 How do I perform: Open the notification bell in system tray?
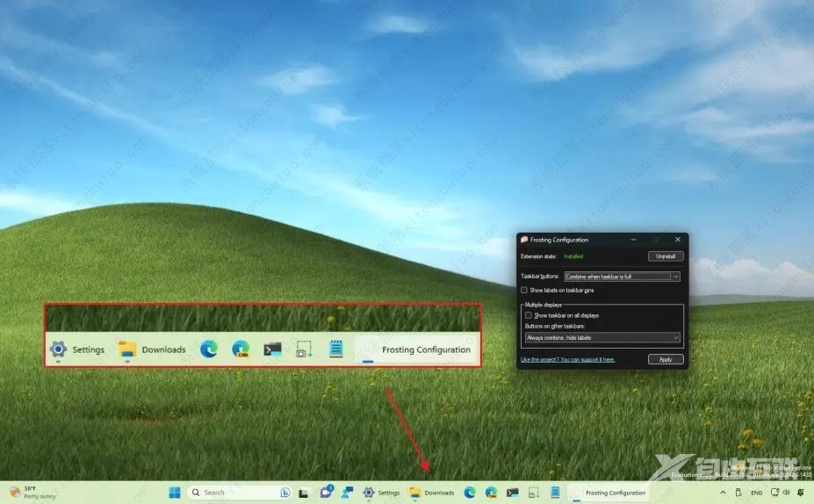[x=801, y=492]
